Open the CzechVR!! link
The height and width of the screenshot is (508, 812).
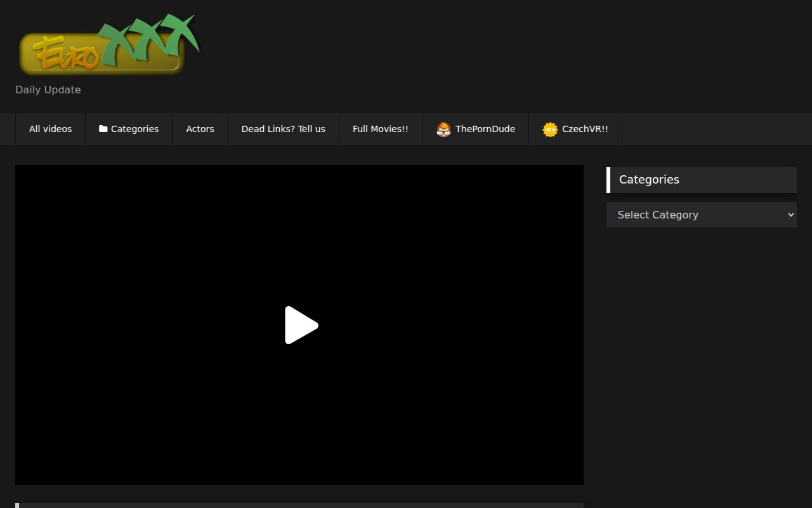coord(585,129)
